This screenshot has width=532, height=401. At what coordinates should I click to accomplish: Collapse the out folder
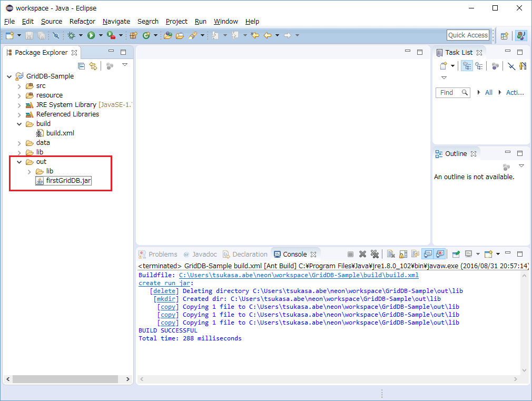[x=19, y=162]
